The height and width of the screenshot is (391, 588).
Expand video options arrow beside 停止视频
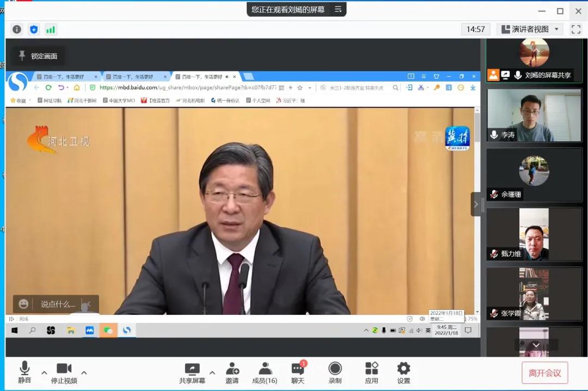point(84,373)
